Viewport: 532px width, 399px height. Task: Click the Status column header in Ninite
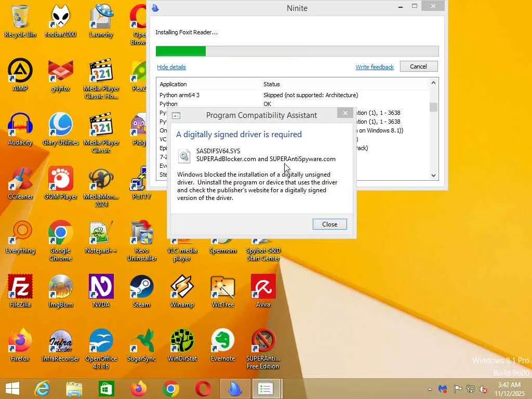[271, 84]
